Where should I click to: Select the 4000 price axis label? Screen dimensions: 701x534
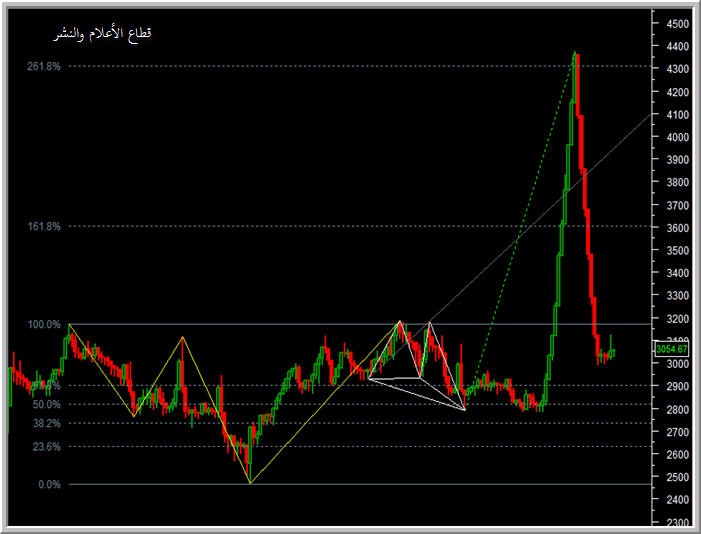coord(676,137)
